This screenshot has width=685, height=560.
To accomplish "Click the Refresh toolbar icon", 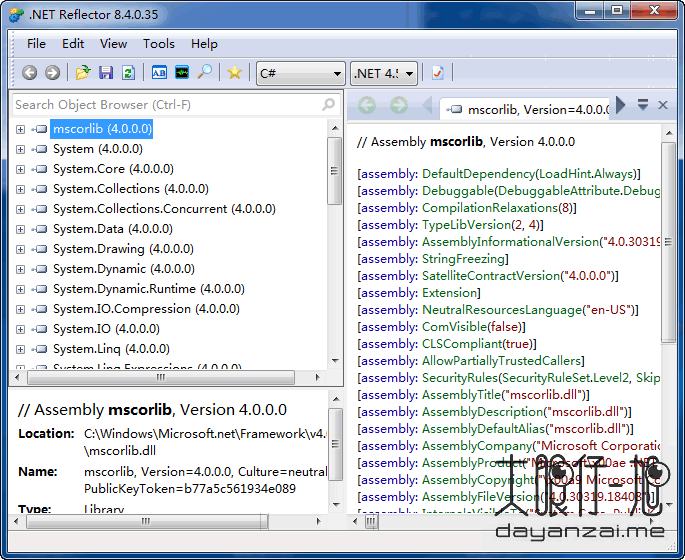I will click(x=128, y=73).
